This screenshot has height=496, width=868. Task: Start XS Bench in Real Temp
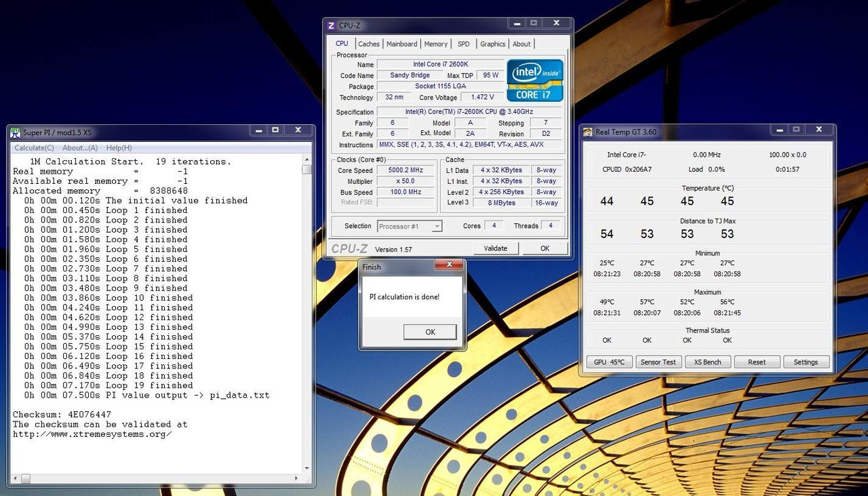coord(707,362)
